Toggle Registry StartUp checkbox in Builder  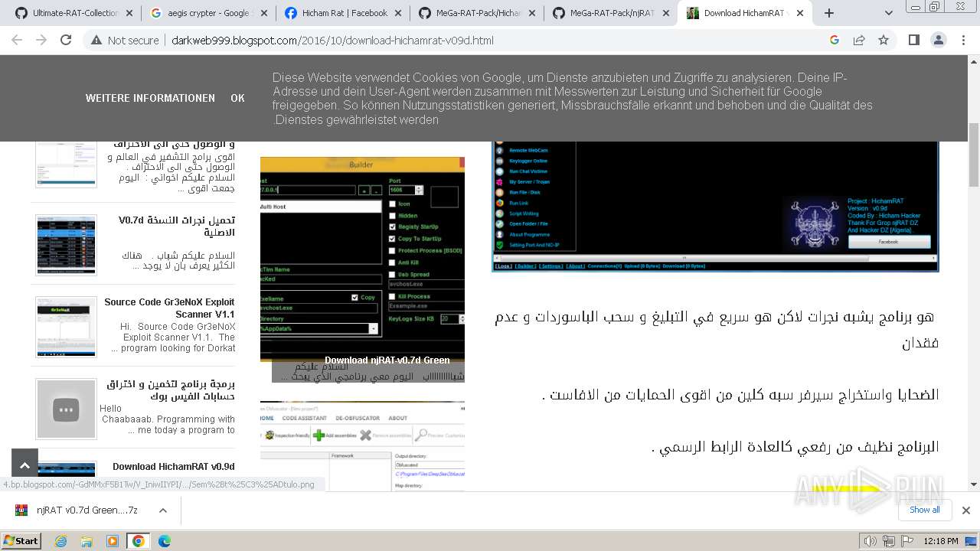click(x=393, y=227)
